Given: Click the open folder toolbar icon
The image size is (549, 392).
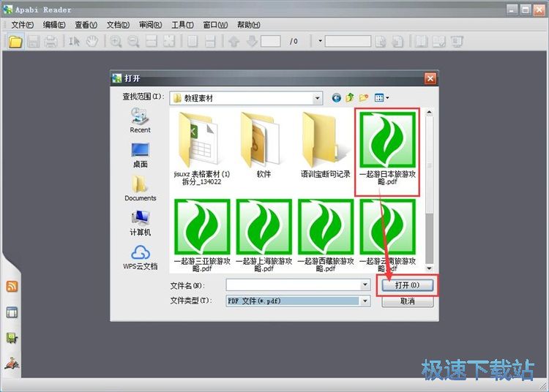Looking at the screenshot, I should click(15, 41).
